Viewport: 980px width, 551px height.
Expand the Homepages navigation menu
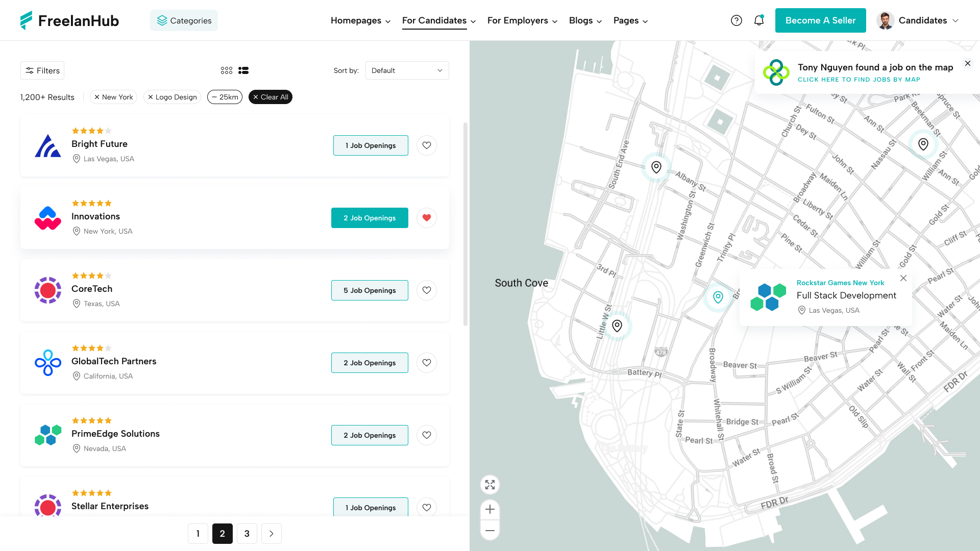(x=360, y=20)
